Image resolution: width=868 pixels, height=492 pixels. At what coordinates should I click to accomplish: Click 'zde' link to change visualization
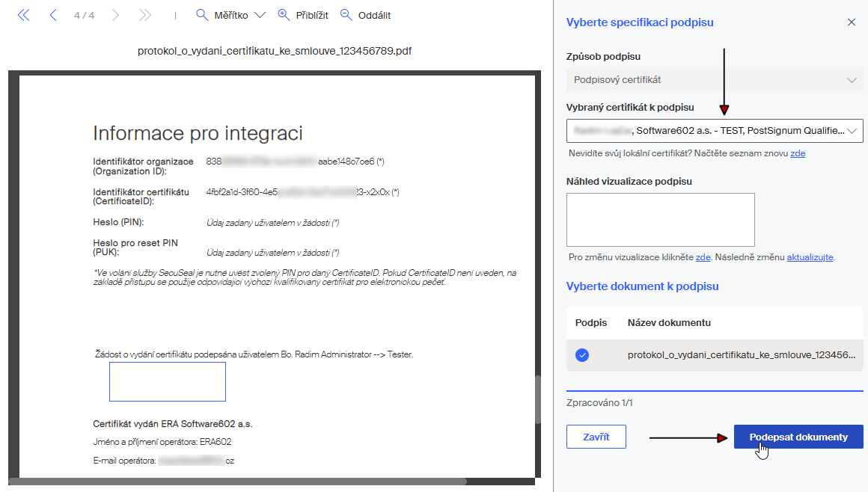[703, 257]
